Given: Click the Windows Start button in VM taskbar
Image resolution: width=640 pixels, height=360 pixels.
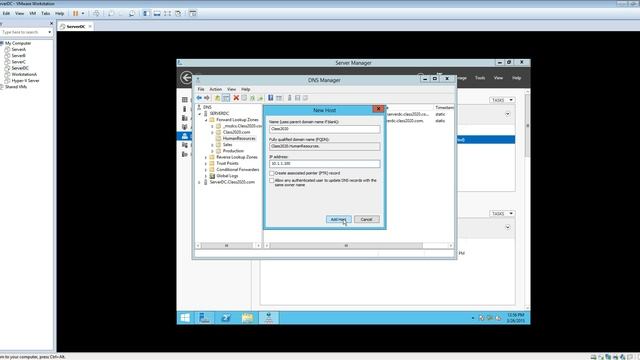Looking at the screenshot, I should click(x=185, y=318).
